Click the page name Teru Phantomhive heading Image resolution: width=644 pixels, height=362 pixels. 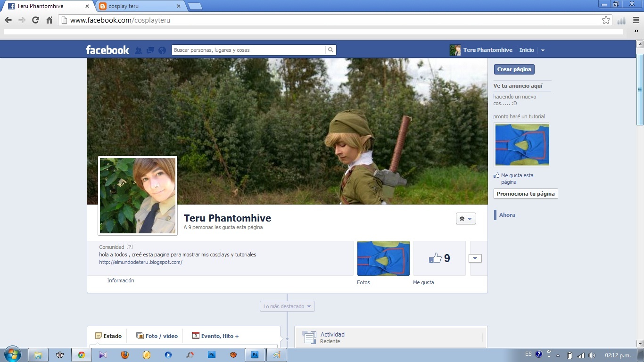(227, 218)
